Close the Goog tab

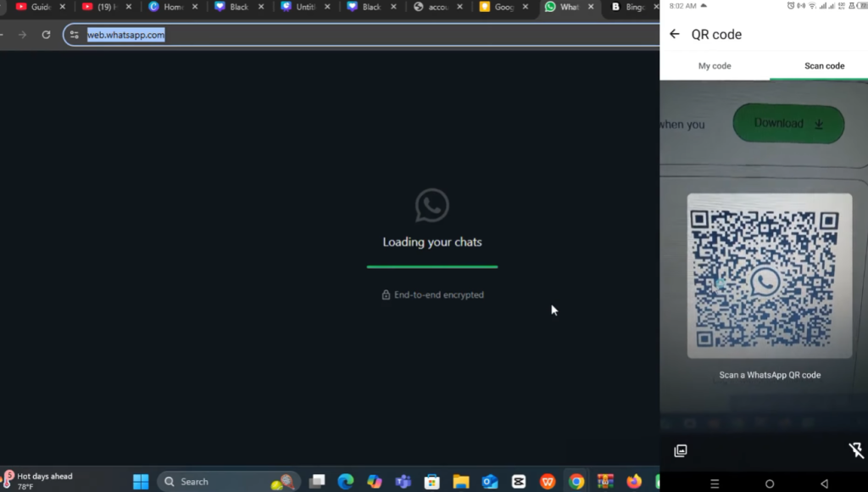526,7
